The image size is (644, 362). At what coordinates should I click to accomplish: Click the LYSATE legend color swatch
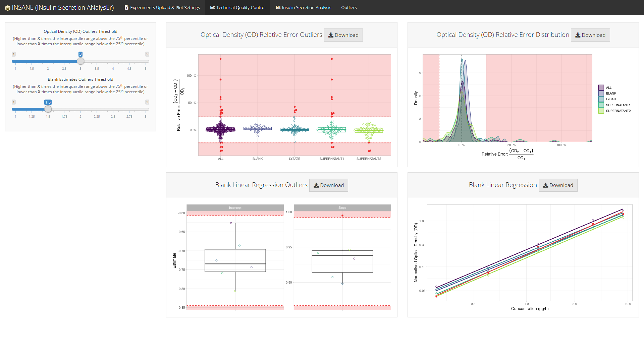click(601, 99)
